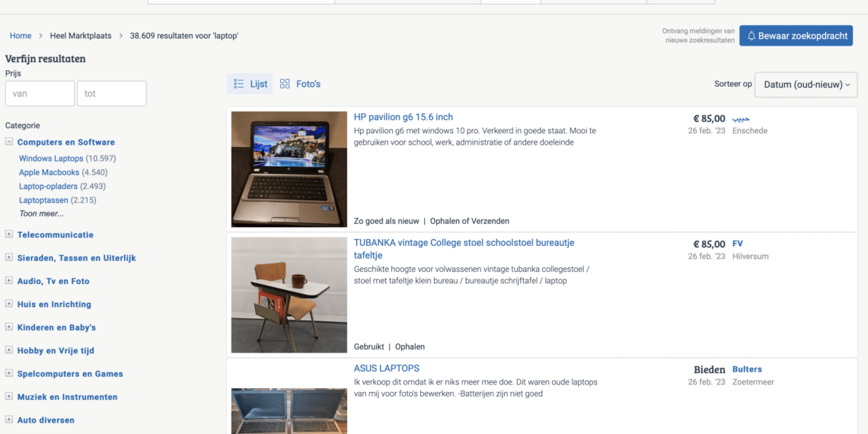This screenshot has height=434, width=868.
Task: Expand the Sieraden, Tassen en Uiterlijk category
Action: pyautogui.click(x=9, y=258)
